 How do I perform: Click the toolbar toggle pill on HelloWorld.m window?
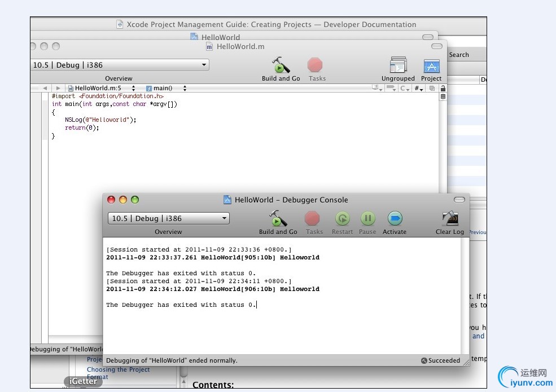(437, 46)
